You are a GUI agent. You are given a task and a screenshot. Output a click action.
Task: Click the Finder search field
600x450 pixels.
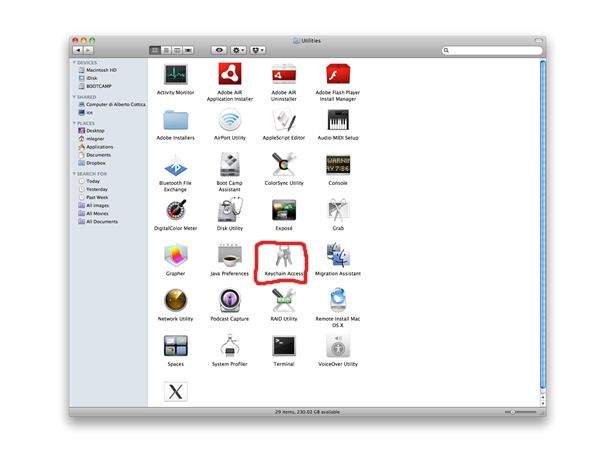[x=492, y=50]
